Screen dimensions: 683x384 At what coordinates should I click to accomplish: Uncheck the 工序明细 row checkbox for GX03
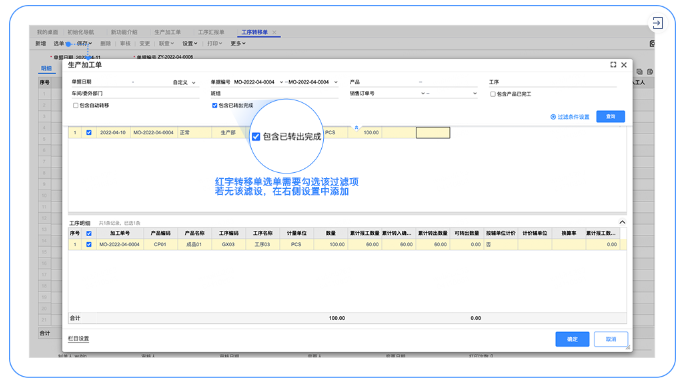tap(89, 245)
